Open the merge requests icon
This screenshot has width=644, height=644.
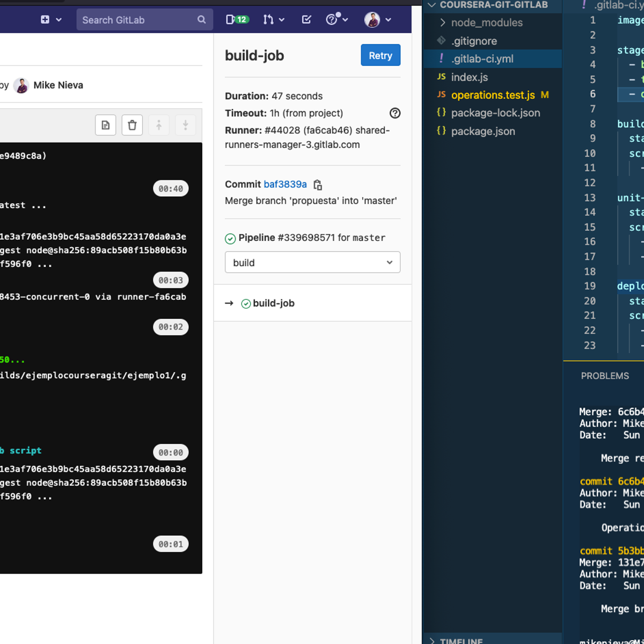[x=268, y=20]
